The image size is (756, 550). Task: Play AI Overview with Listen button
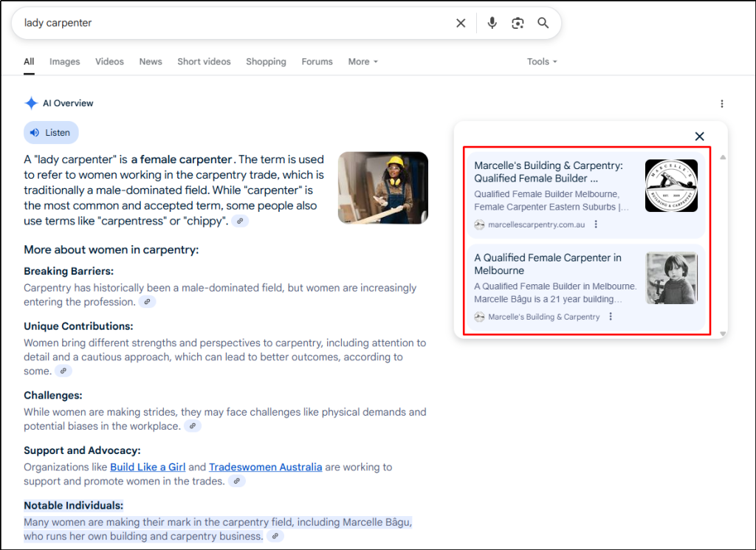point(51,133)
